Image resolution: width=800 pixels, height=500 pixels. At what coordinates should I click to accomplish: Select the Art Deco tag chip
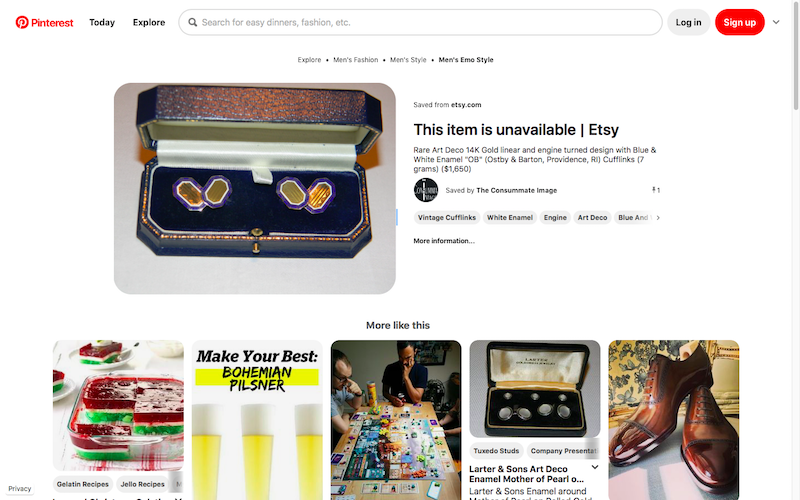[x=592, y=217]
